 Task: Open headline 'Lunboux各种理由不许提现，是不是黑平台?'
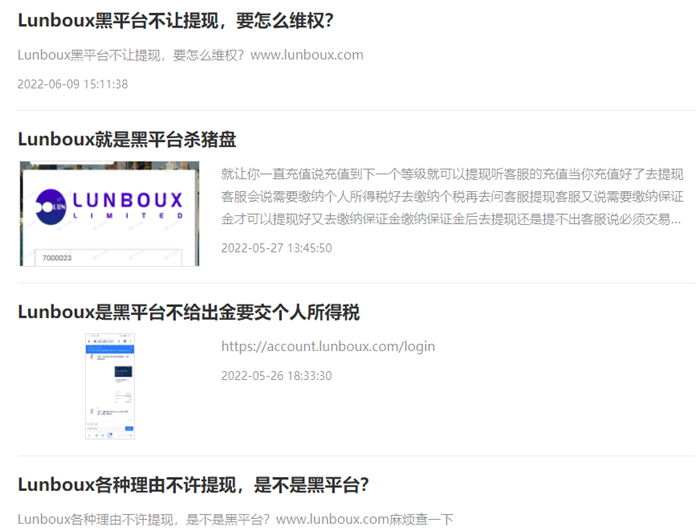[x=194, y=485]
